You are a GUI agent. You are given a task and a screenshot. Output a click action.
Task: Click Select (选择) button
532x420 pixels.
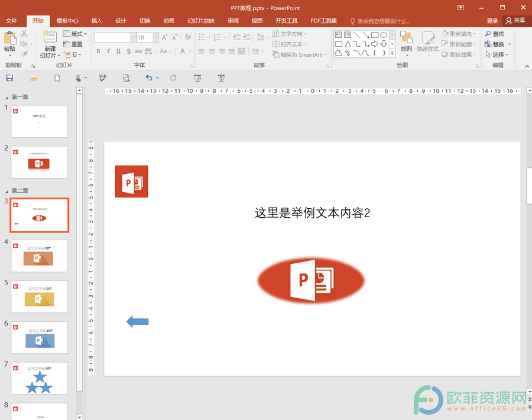pos(497,54)
